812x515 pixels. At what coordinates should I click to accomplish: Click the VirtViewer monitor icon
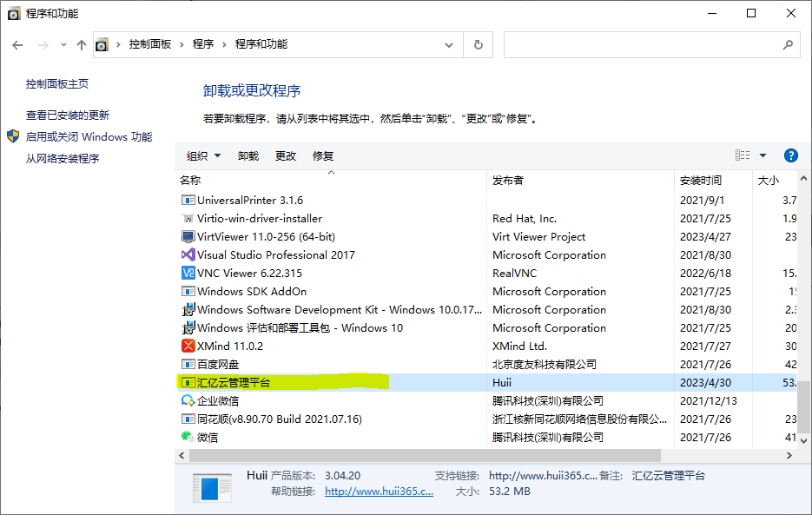(188, 236)
